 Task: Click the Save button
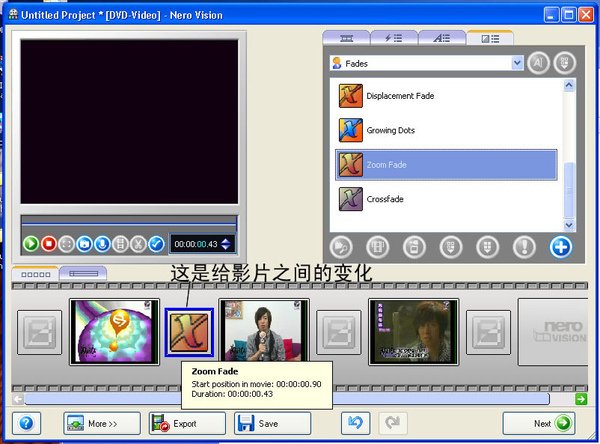[x=272, y=423]
